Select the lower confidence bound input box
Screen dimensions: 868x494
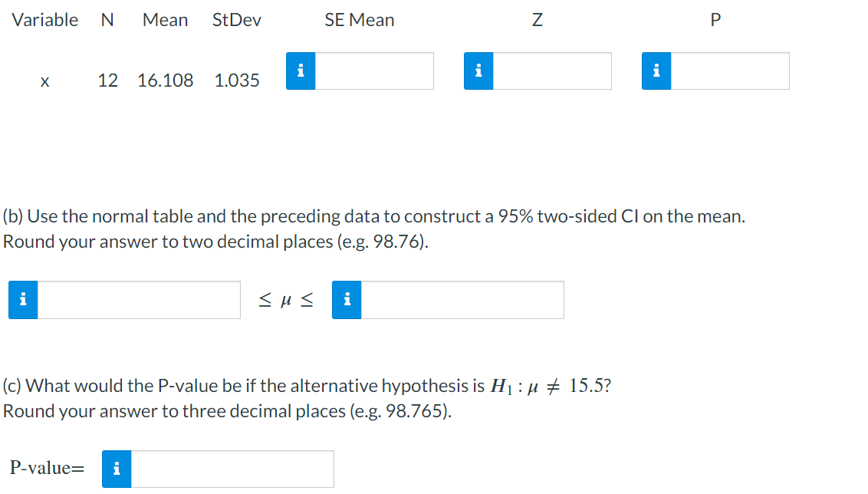(139, 300)
